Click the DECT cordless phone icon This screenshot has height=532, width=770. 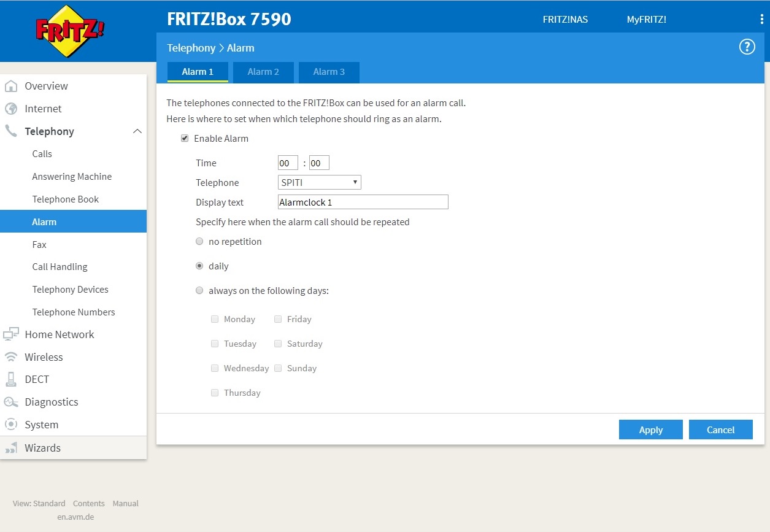click(x=11, y=379)
